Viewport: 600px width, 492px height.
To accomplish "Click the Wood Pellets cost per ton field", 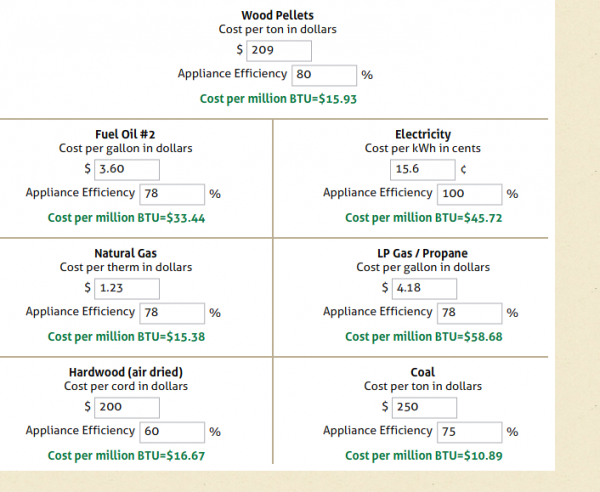I will [278, 51].
